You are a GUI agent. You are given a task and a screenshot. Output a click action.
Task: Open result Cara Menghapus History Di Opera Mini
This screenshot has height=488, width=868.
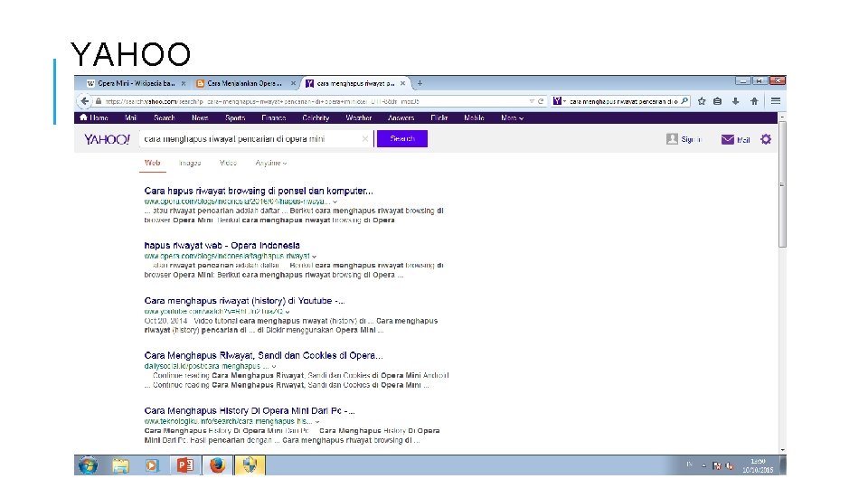(250, 411)
